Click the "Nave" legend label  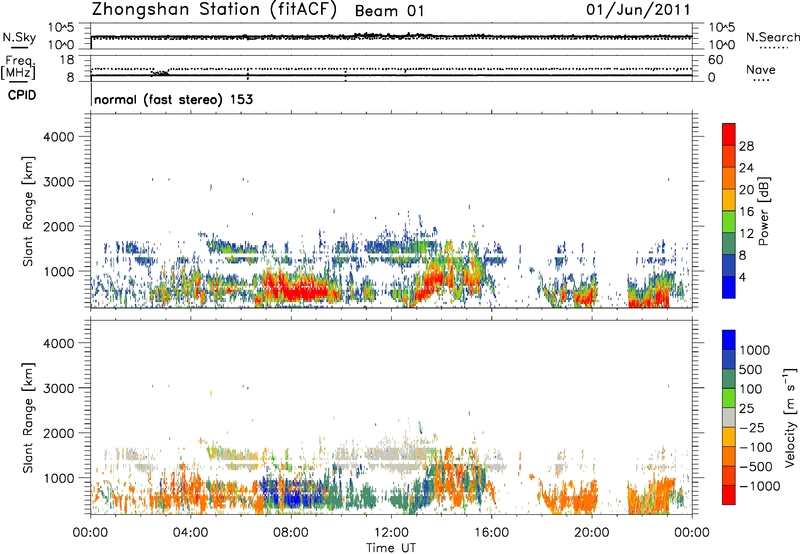pyautogui.click(x=761, y=70)
